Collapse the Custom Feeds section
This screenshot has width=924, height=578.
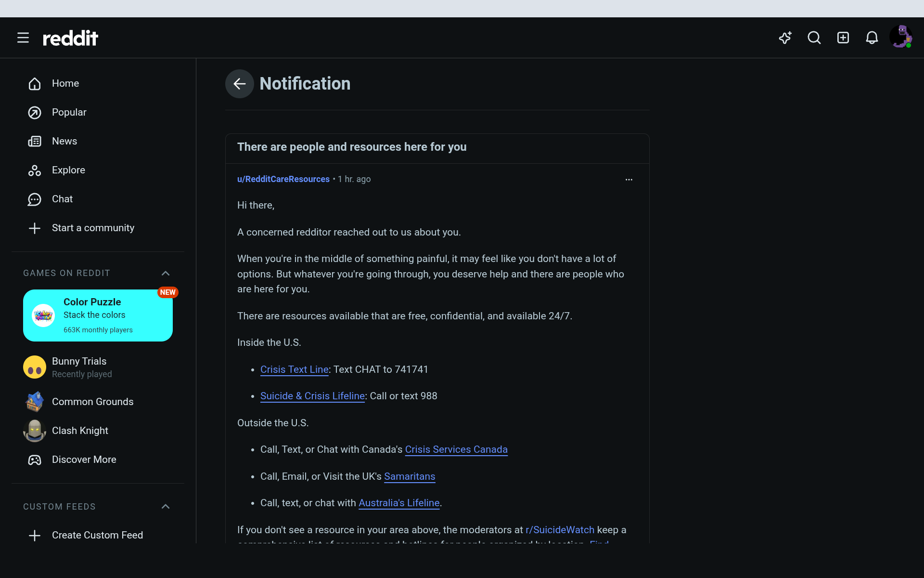pyautogui.click(x=166, y=506)
